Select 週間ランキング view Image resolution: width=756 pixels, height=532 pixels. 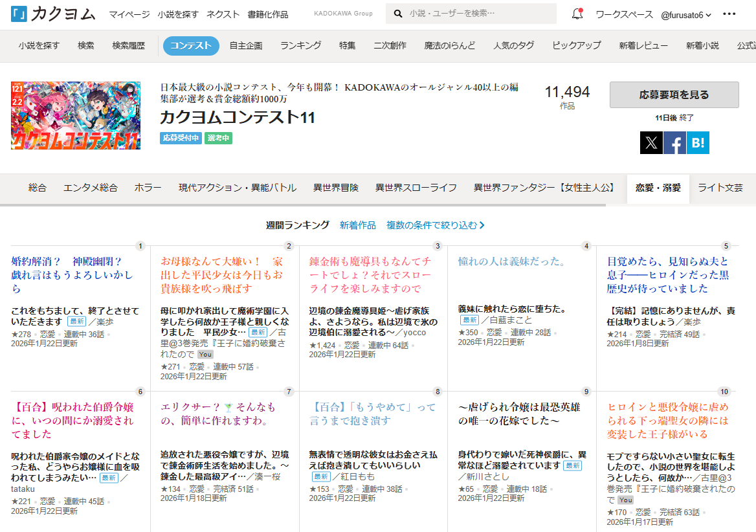point(298,225)
